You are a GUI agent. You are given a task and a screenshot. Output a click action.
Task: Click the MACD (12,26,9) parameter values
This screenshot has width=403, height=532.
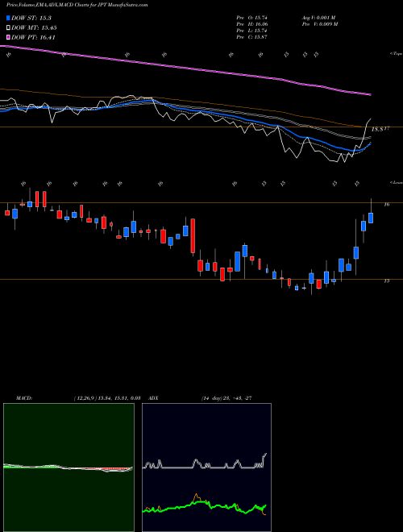click(109, 398)
